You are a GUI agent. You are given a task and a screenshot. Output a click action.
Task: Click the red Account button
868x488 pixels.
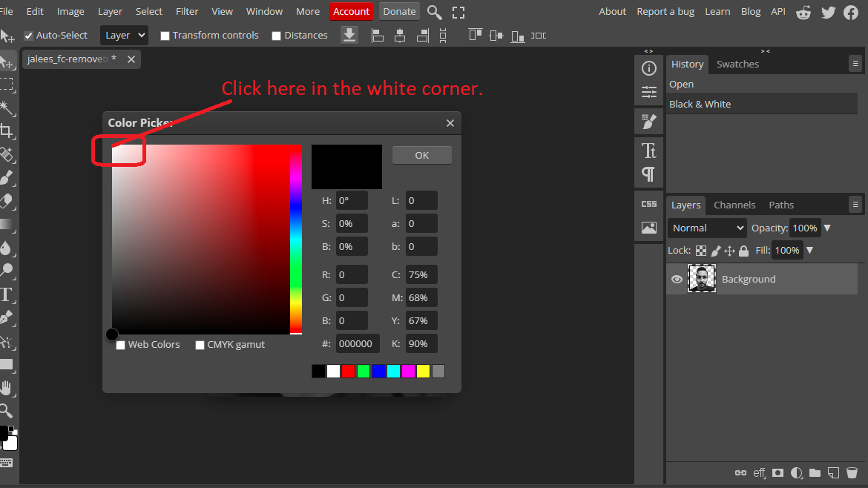click(351, 11)
